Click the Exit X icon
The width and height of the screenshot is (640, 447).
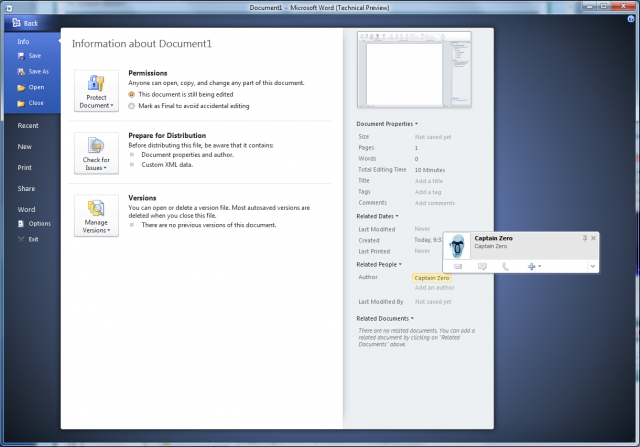point(21,239)
